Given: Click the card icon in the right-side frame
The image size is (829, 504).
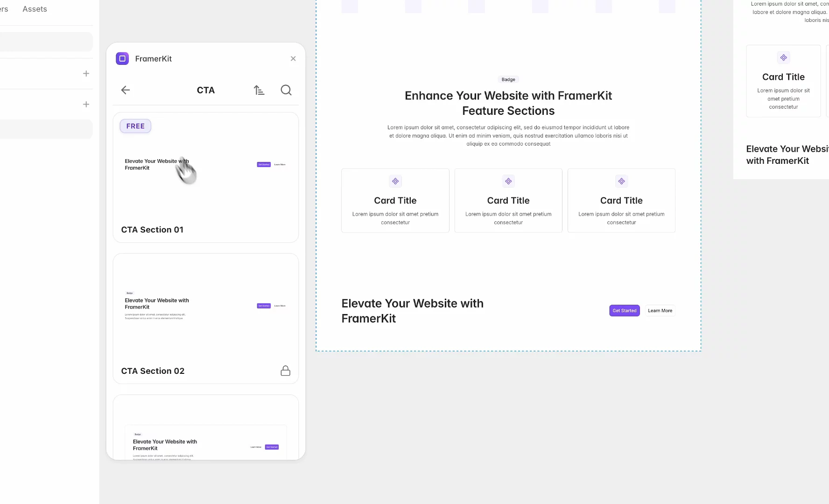Looking at the screenshot, I should point(784,58).
